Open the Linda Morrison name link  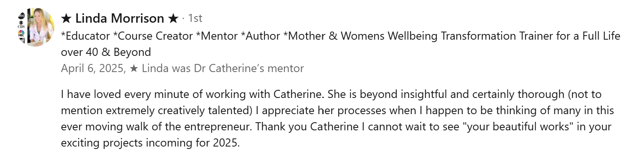[120, 18]
